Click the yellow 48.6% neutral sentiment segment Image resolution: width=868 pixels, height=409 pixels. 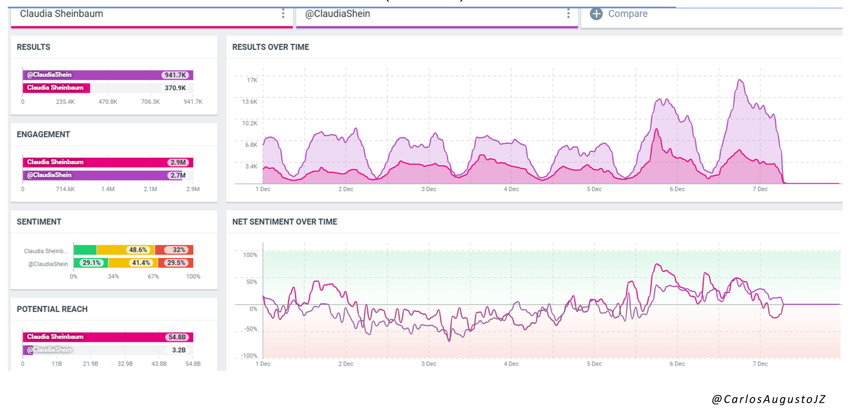pos(126,250)
